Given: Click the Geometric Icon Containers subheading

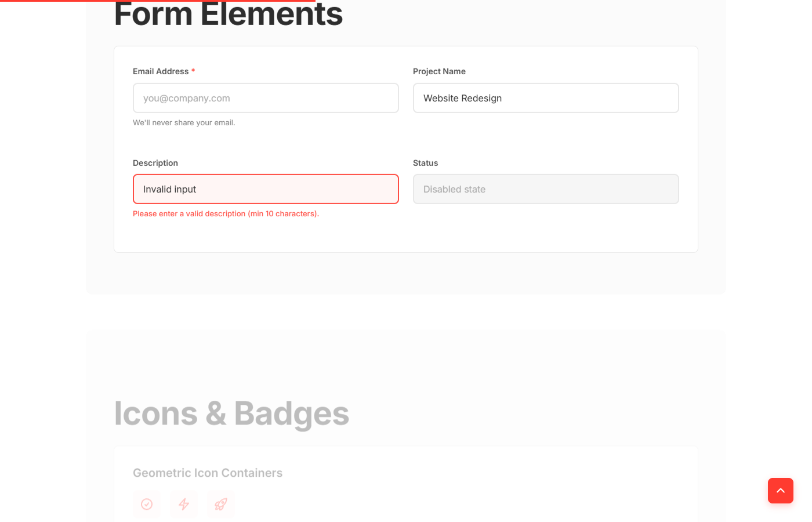Looking at the screenshot, I should tap(208, 473).
